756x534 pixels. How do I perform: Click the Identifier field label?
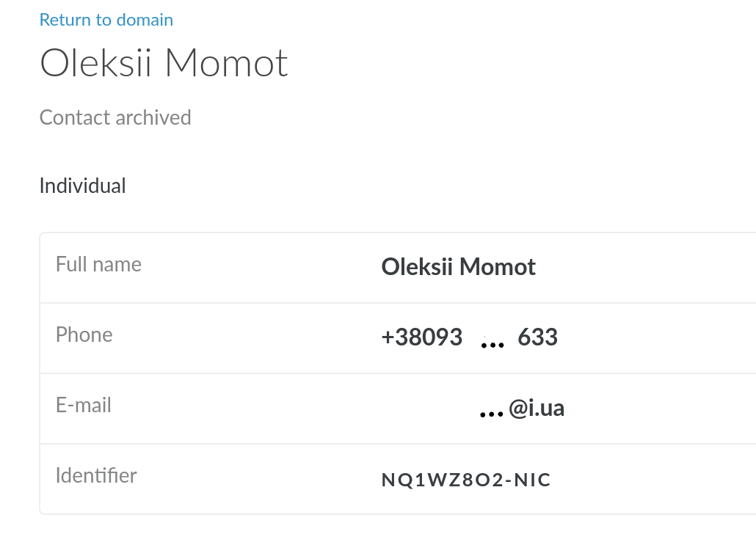coord(96,475)
